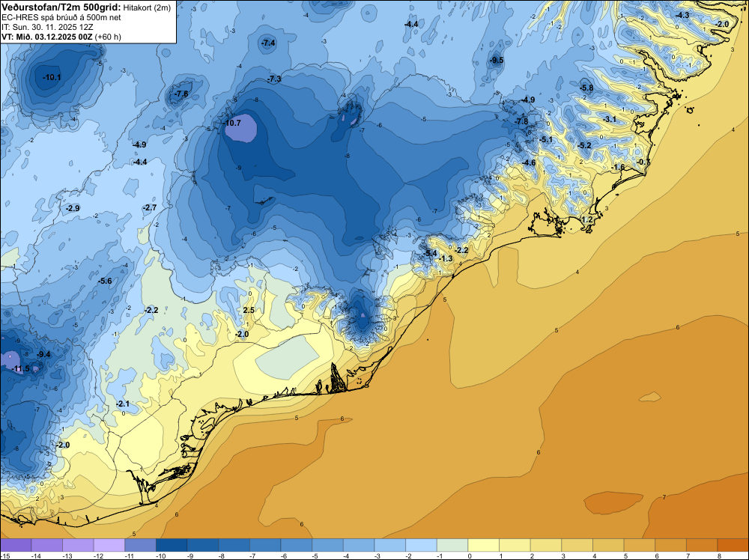Viewport: 749px width, 560px height.
Task: Select legend swatch between -4 and -3
Action: (x=359, y=545)
